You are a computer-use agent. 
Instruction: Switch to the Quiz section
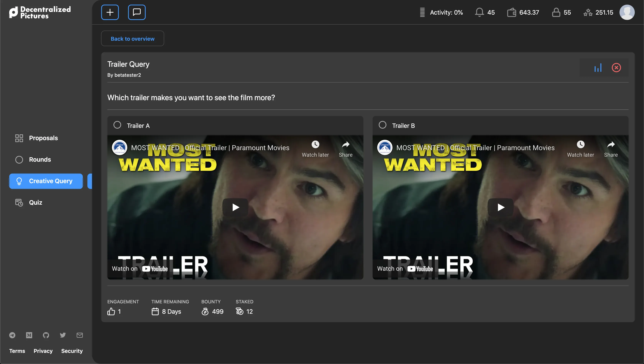pyautogui.click(x=35, y=202)
